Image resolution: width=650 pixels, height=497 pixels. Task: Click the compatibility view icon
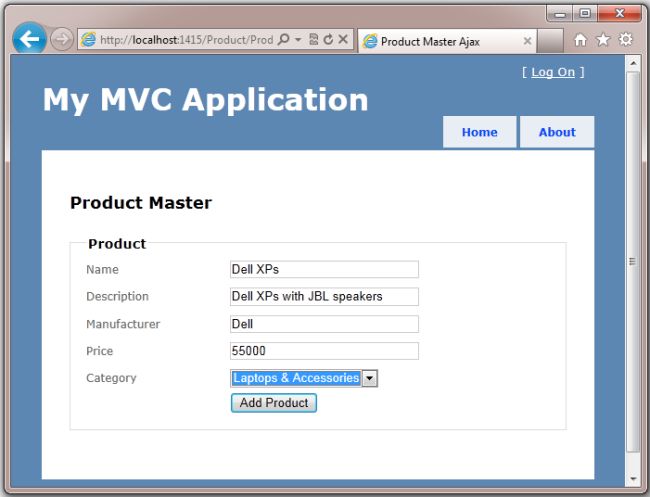[314, 39]
